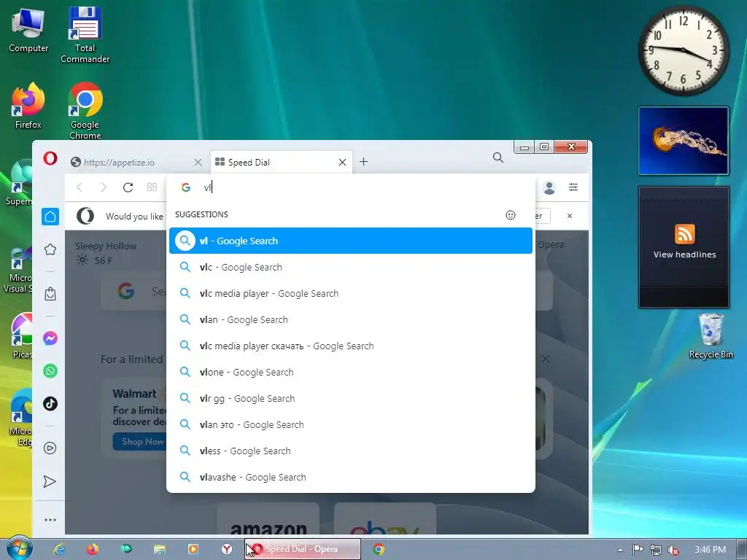Image resolution: width=747 pixels, height=560 pixels.
Task: Open the Windows Start button
Action: 20,548
